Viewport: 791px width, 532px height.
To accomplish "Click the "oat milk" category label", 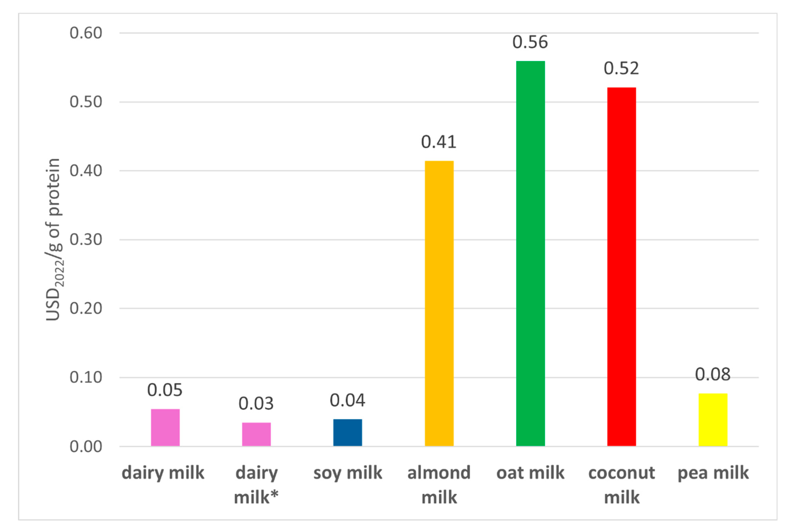I will [x=530, y=473].
